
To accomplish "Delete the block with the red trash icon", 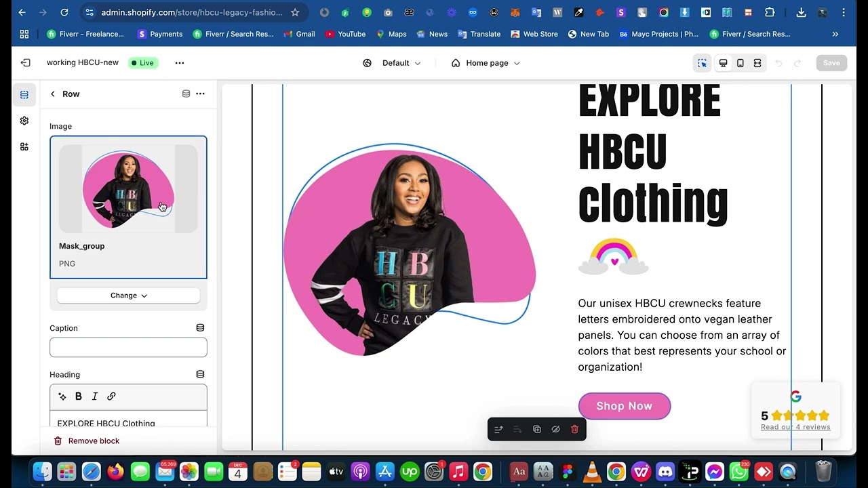I will tap(574, 429).
